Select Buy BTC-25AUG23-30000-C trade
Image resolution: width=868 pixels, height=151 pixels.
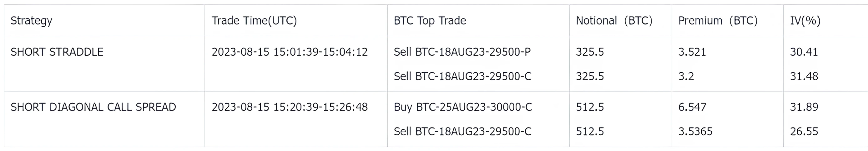tap(463, 107)
